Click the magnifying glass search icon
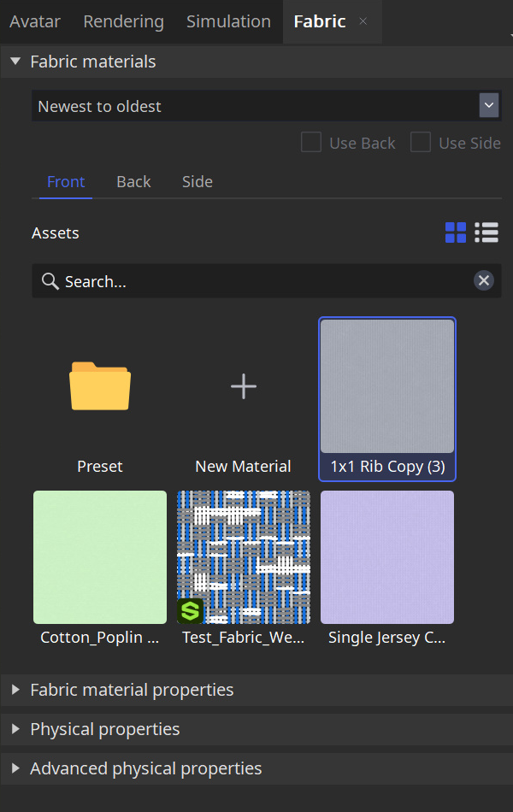513x812 pixels. pyautogui.click(x=50, y=280)
